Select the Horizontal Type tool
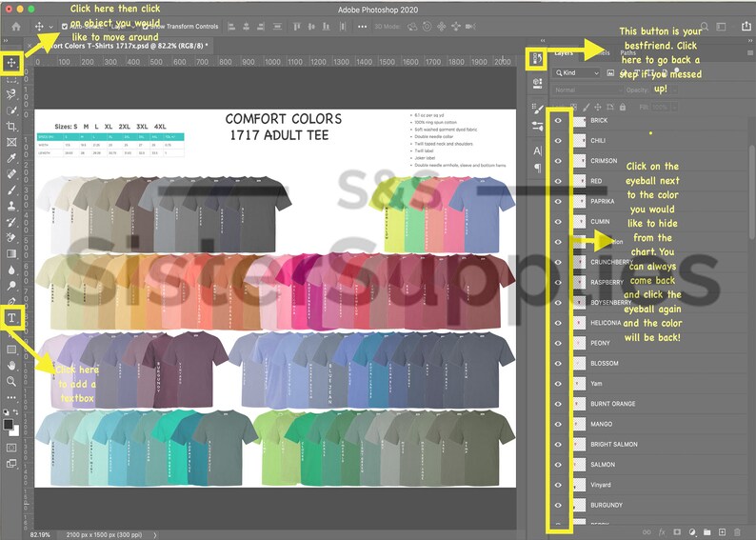Screen dimensions: 756x540 (11, 318)
